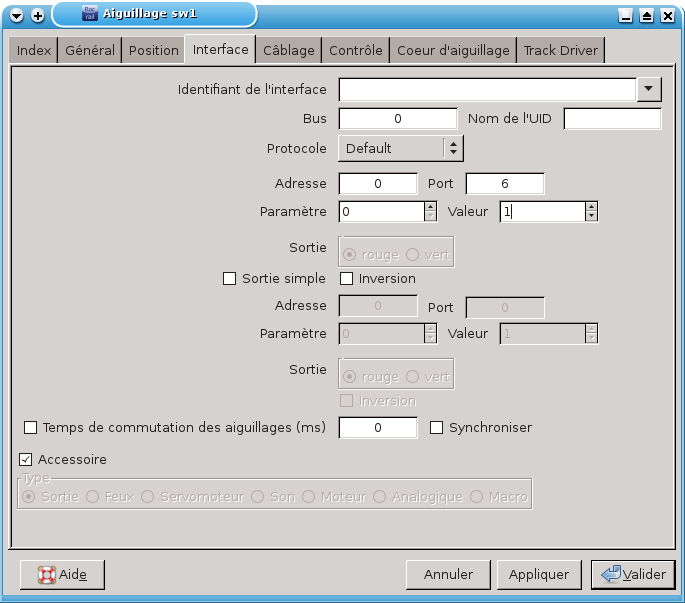
Task: Enable Temps de commutation des aiguillages checkbox
Action: pos(30,428)
